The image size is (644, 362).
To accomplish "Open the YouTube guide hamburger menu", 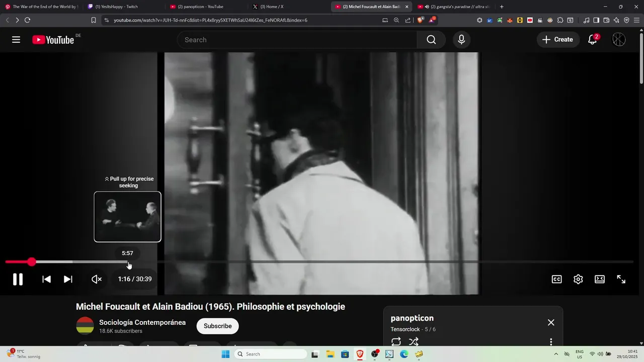I will tap(16, 40).
